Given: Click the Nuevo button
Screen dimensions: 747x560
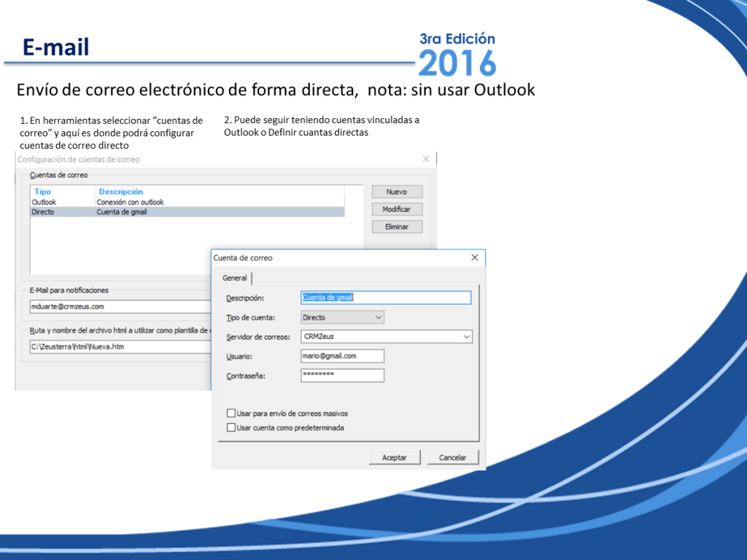Looking at the screenshot, I should pos(397,192).
